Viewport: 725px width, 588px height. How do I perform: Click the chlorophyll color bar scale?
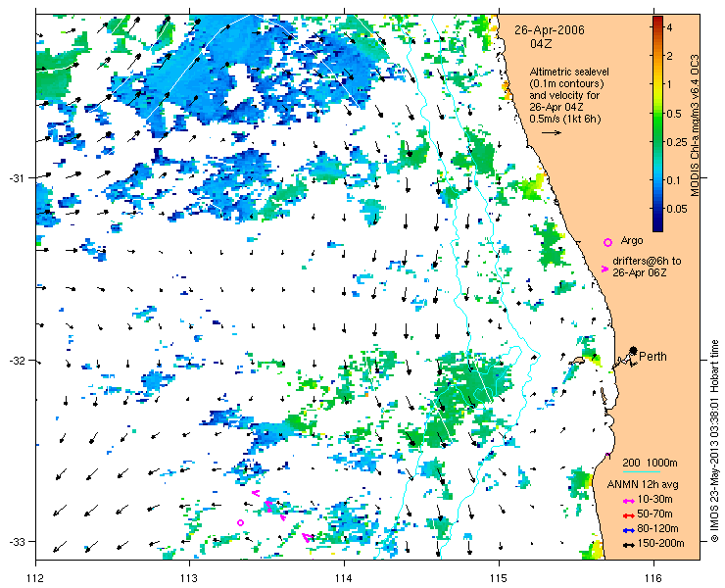coord(657,123)
